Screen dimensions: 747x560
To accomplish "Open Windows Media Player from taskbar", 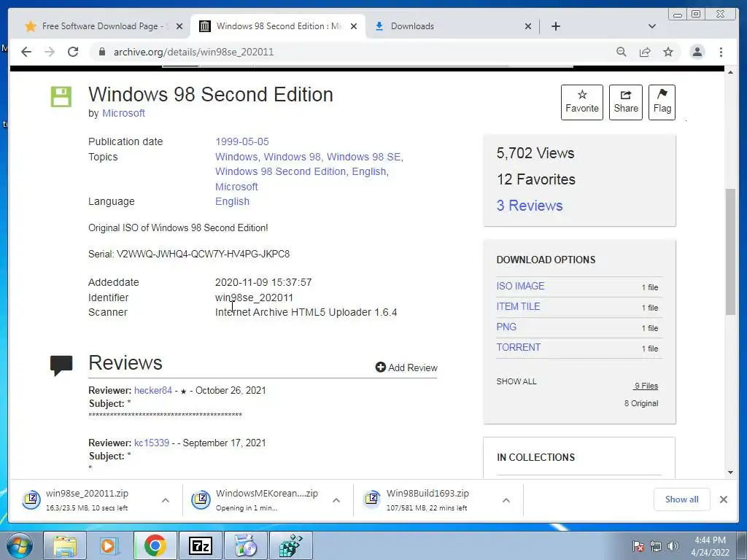I will pyautogui.click(x=109, y=545).
